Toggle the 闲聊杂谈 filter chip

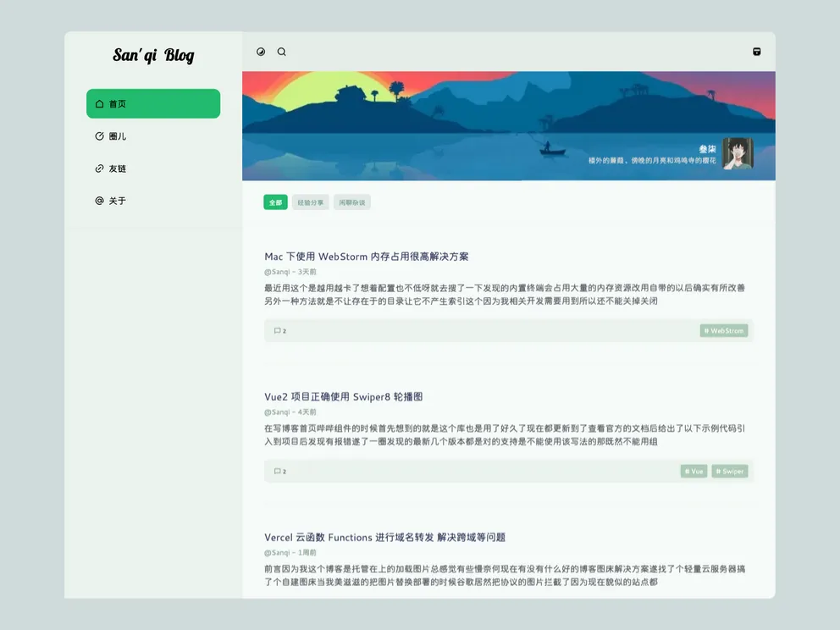tap(351, 202)
